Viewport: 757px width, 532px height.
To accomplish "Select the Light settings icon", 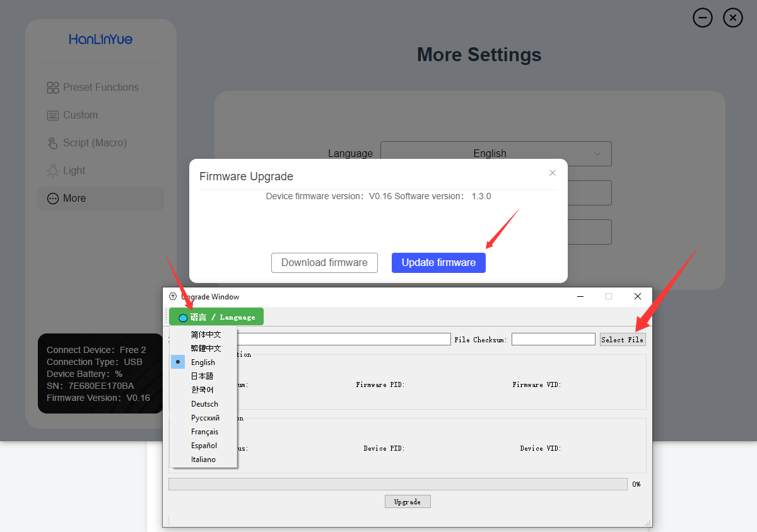I will 52,170.
